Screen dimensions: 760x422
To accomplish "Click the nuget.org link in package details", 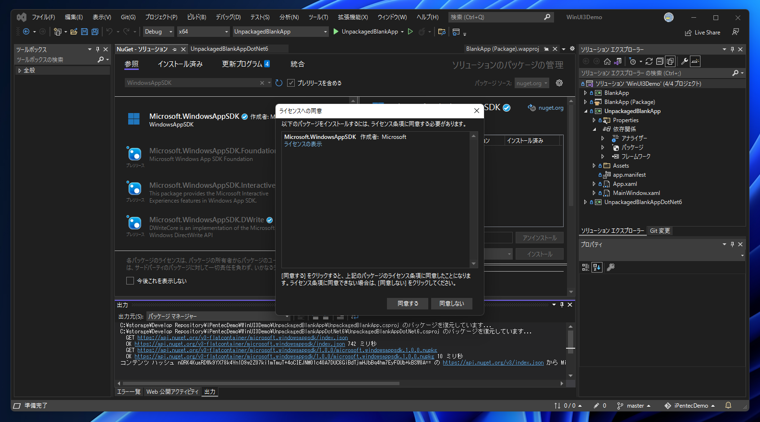I will pyautogui.click(x=551, y=108).
